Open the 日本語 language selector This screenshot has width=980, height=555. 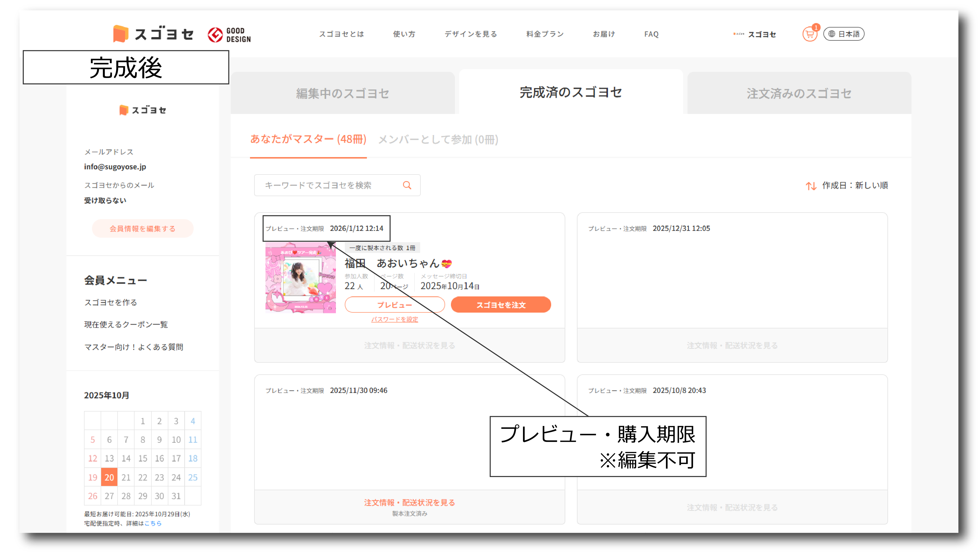(844, 34)
